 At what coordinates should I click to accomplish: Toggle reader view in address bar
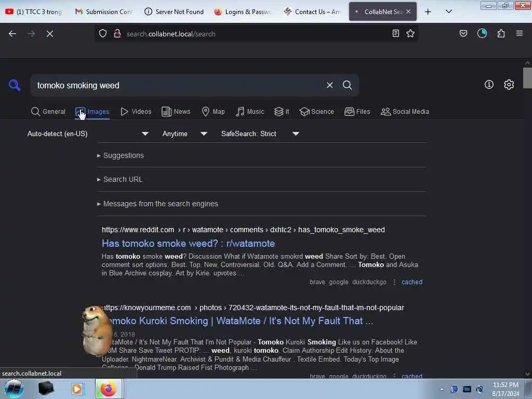coord(395,33)
